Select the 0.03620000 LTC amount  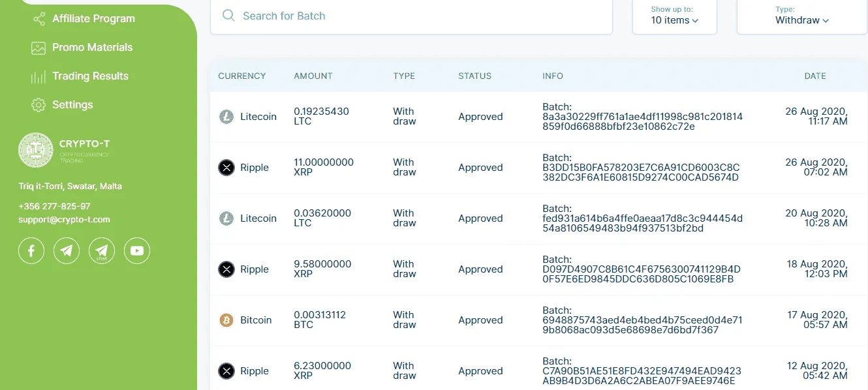pos(322,218)
